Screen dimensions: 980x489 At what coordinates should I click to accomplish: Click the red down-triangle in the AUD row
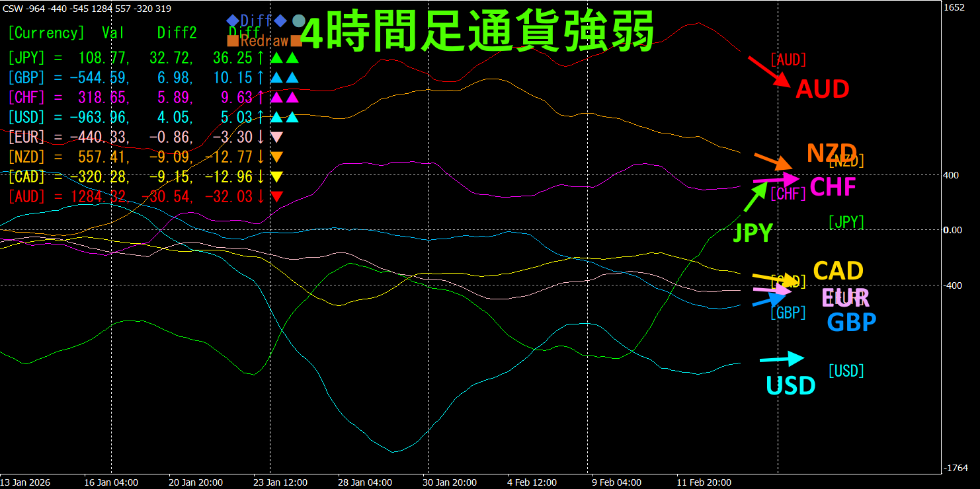277,197
